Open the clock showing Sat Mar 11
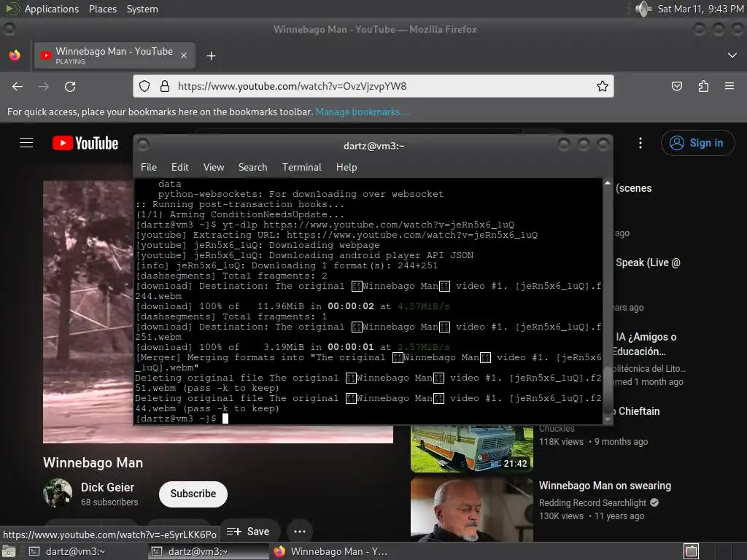This screenshot has height=560, width=747. pyautogui.click(x=700, y=9)
